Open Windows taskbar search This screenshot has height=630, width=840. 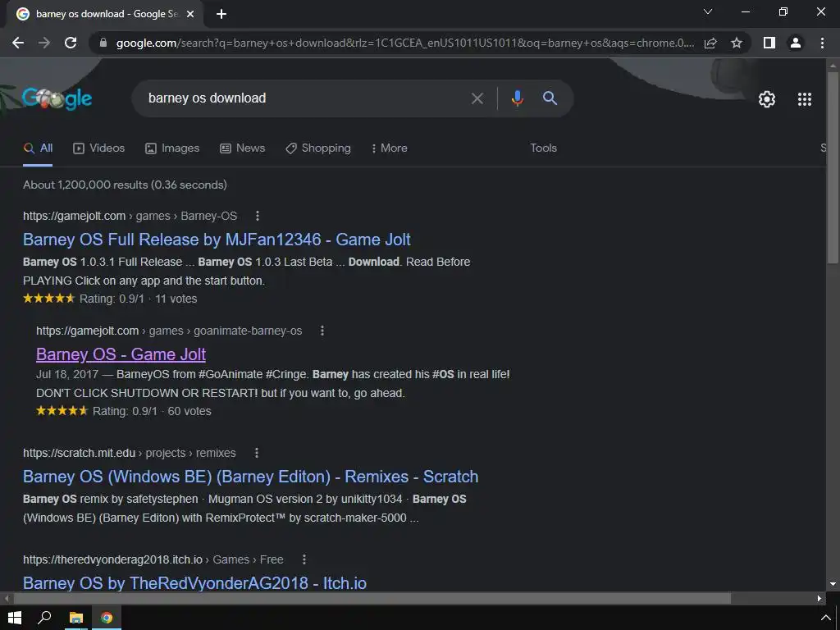44,618
